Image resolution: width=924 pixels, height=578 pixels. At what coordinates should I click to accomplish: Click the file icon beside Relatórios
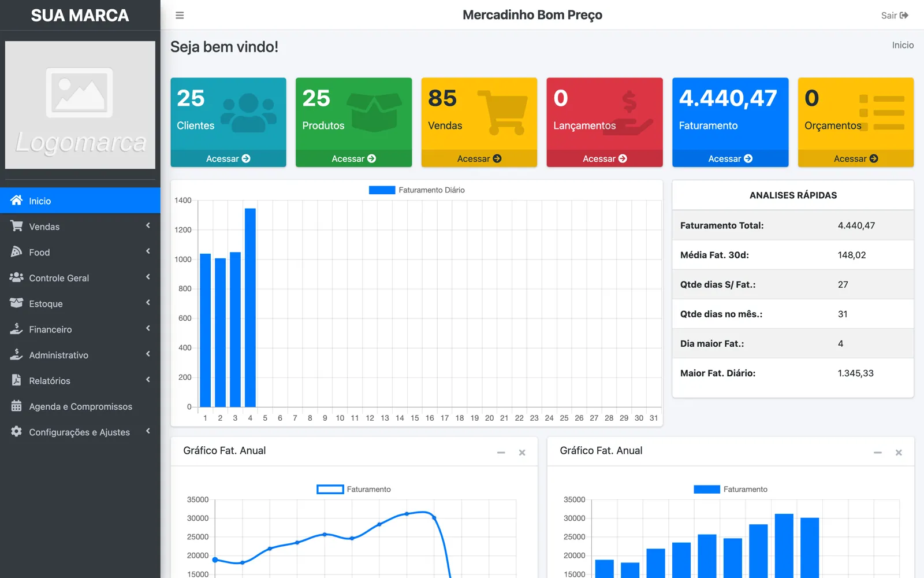[17, 380]
